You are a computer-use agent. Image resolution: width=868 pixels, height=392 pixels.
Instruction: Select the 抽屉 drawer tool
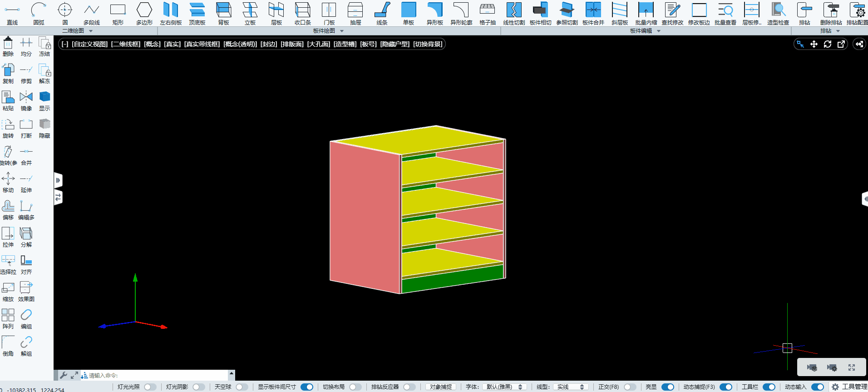[x=355, y=13]
